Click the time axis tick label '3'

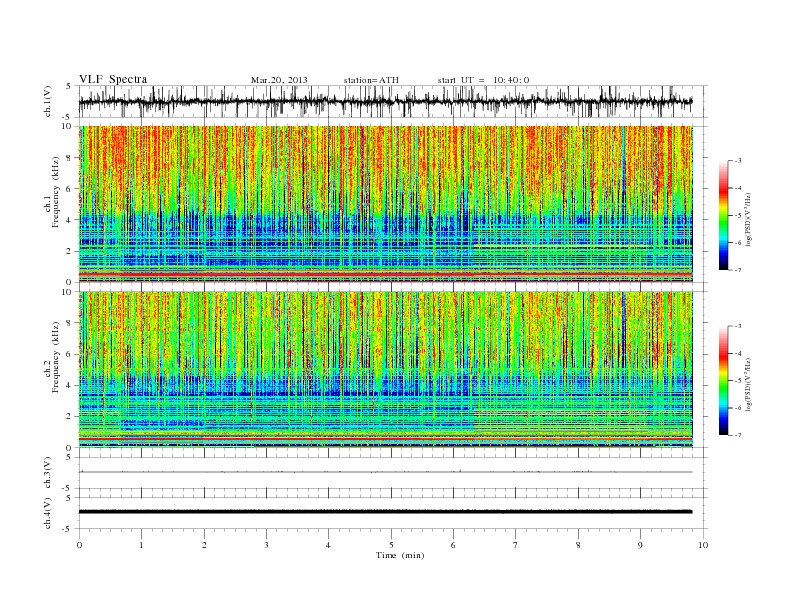(x=266, y=545)
